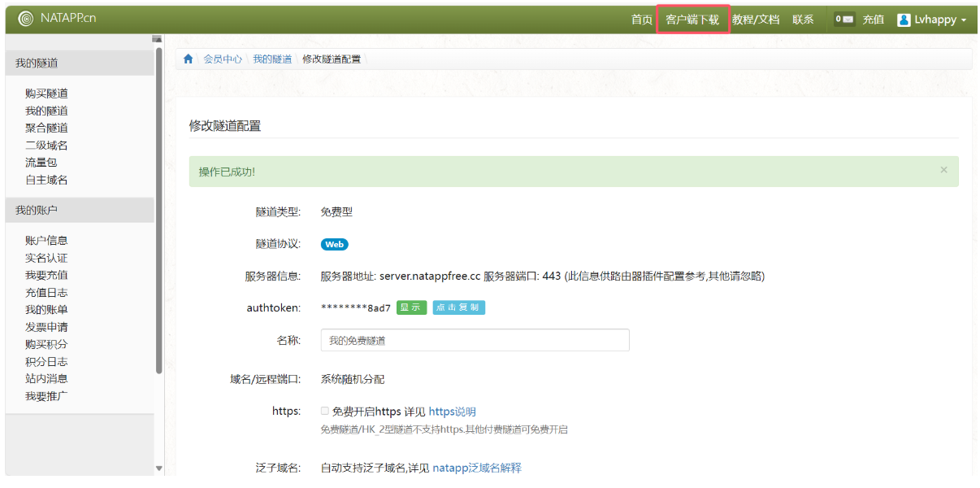Click the home icon in breadcrumb
This screenshot has height=488, width=980.
[x=189, y=59]
